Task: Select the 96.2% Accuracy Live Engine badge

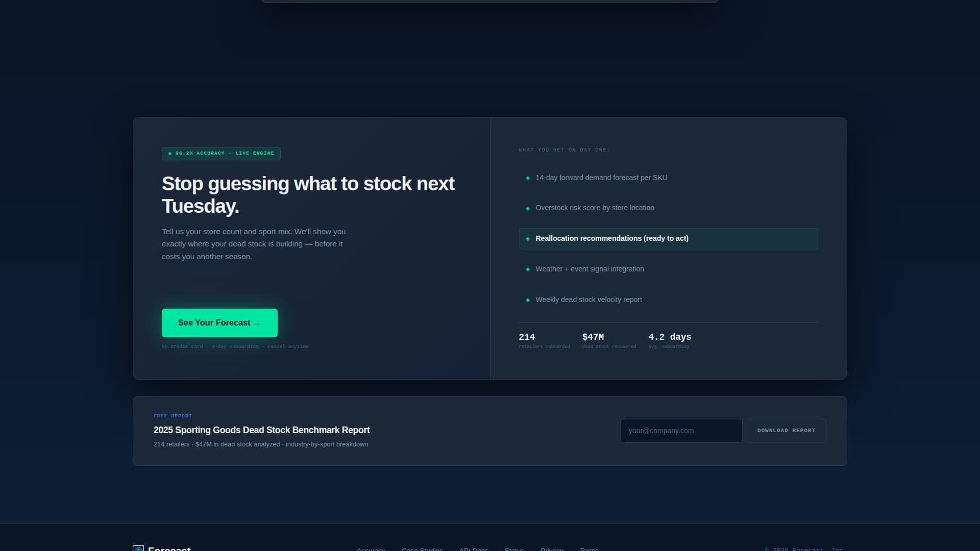Action: (221, 154)
